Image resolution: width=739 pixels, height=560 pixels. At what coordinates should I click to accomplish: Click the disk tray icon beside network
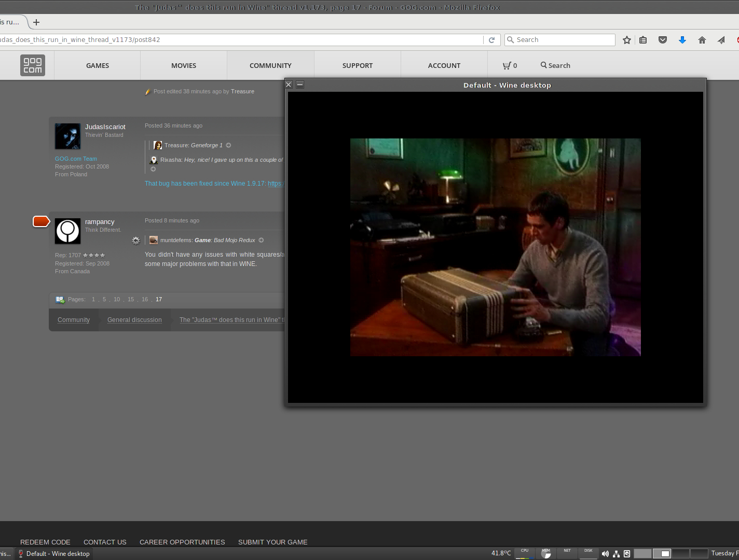[x=627, y=554]
